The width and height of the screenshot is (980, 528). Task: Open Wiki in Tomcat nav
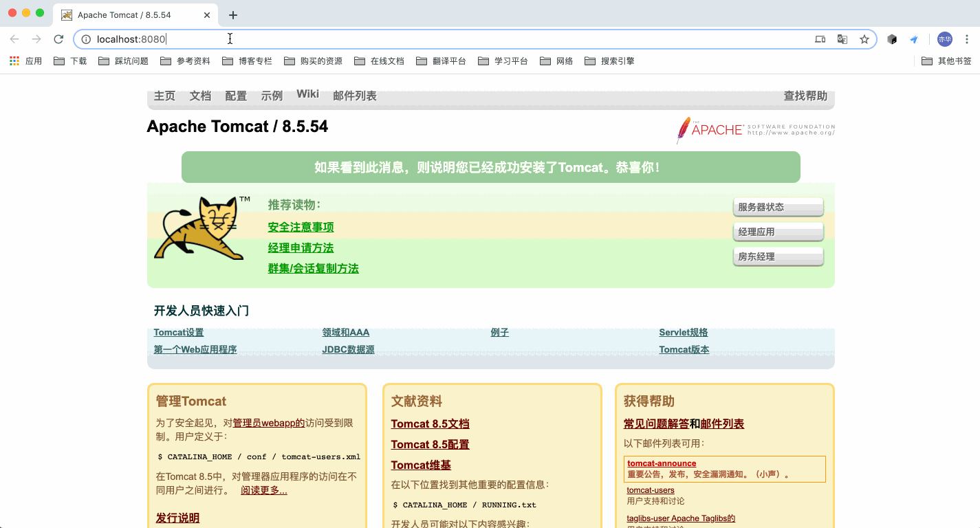[x=308, y=93]
